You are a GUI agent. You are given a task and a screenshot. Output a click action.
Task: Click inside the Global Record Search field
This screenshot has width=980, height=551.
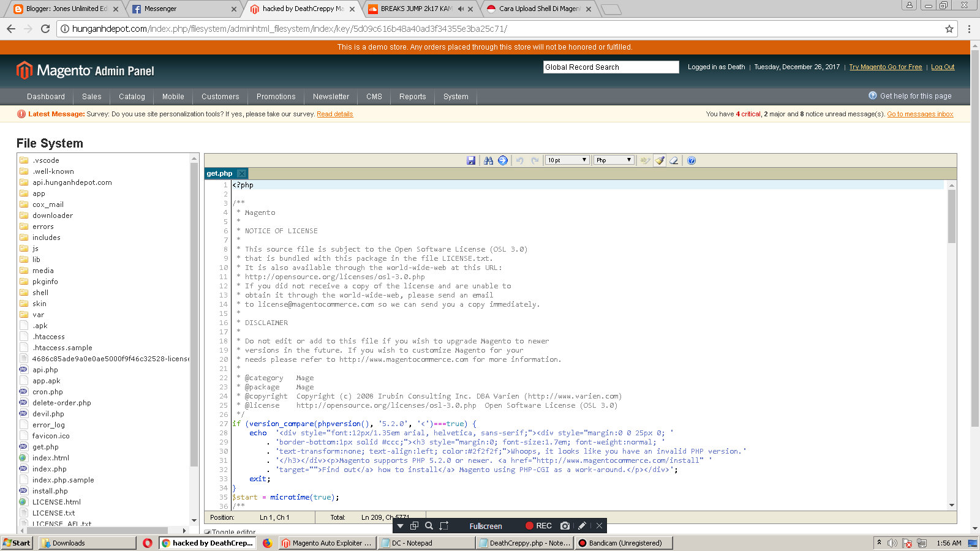(x=610, y=67)
